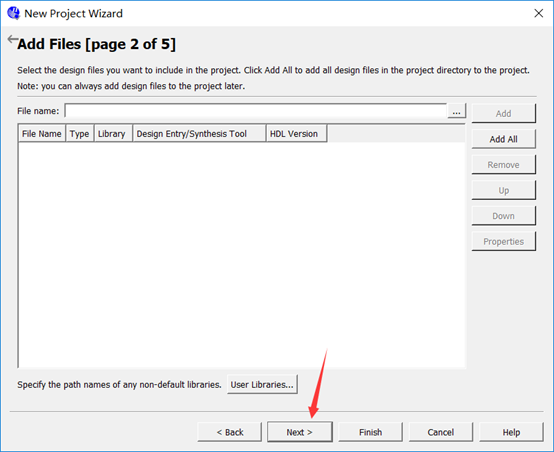
Task: Click the Type column header
Action: pos(79,134)
